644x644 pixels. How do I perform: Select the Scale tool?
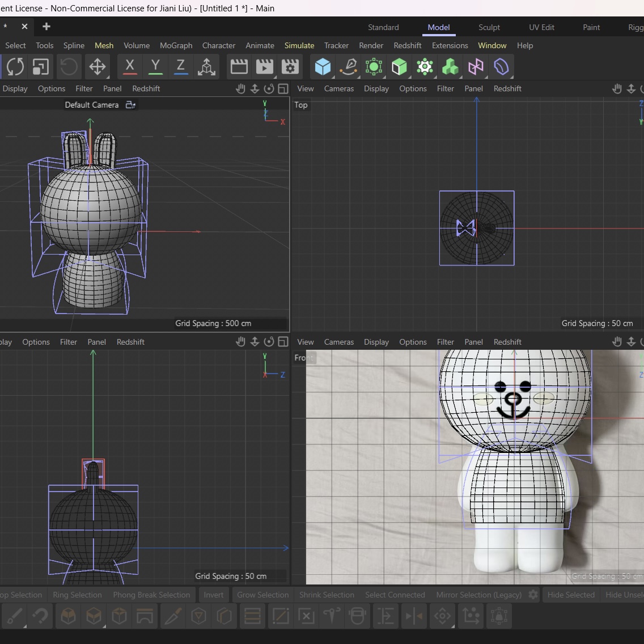[41, 66]
